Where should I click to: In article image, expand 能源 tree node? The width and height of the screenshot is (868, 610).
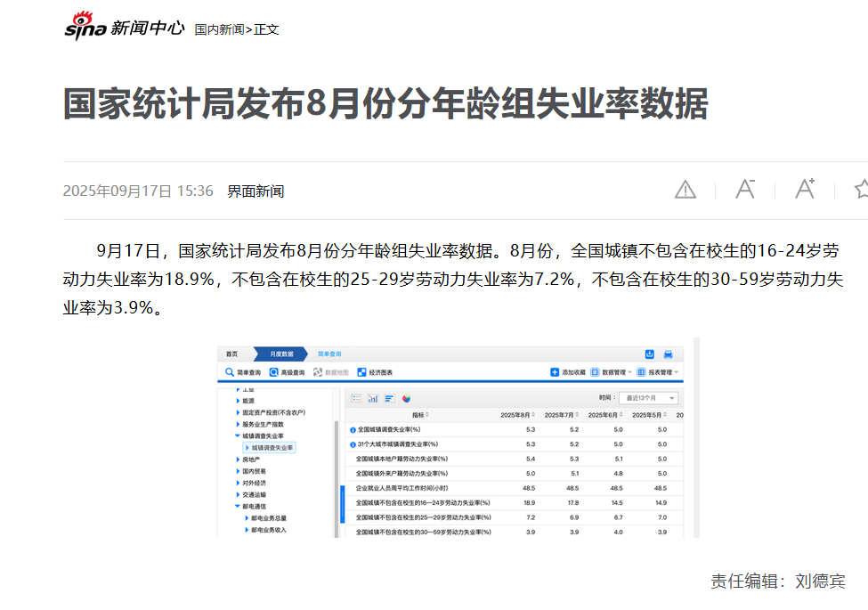pos(239,401)
